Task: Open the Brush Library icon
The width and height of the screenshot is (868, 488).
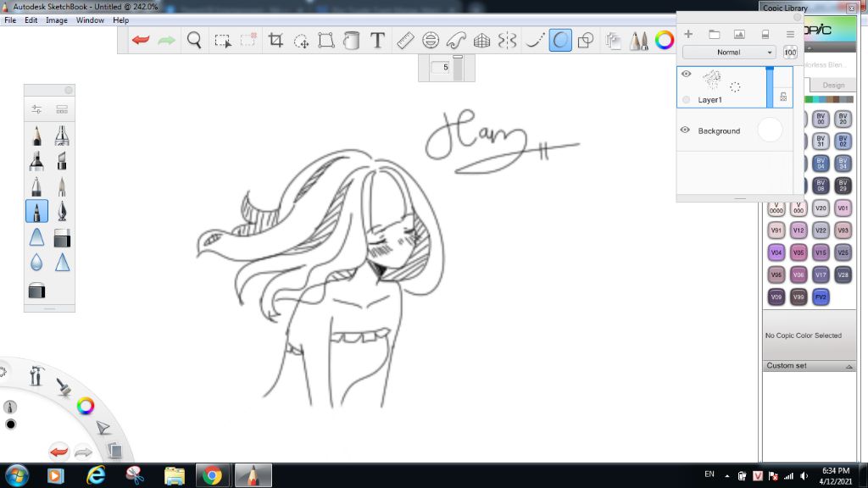Action: point(62,109)
